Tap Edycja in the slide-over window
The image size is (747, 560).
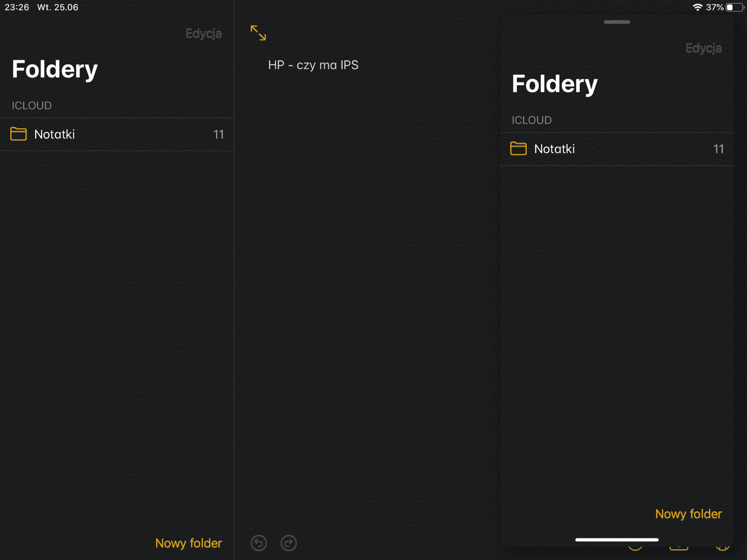pos(704,48)
